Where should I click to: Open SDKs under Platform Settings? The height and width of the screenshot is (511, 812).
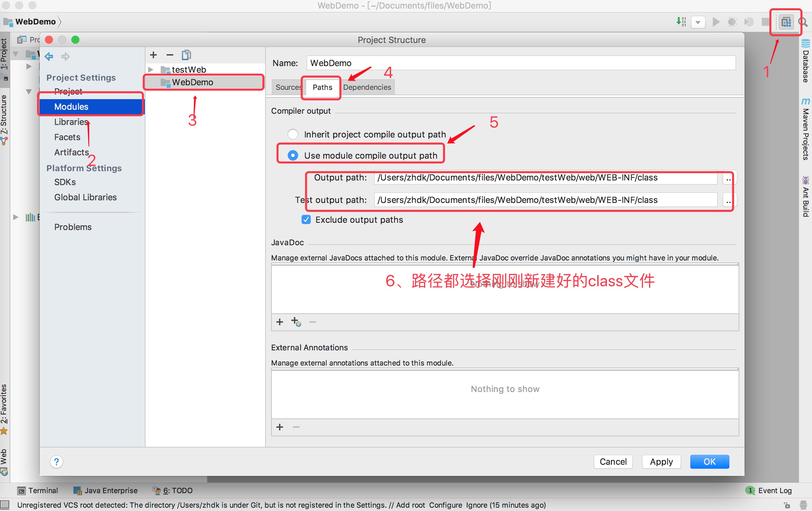[65, 182]
